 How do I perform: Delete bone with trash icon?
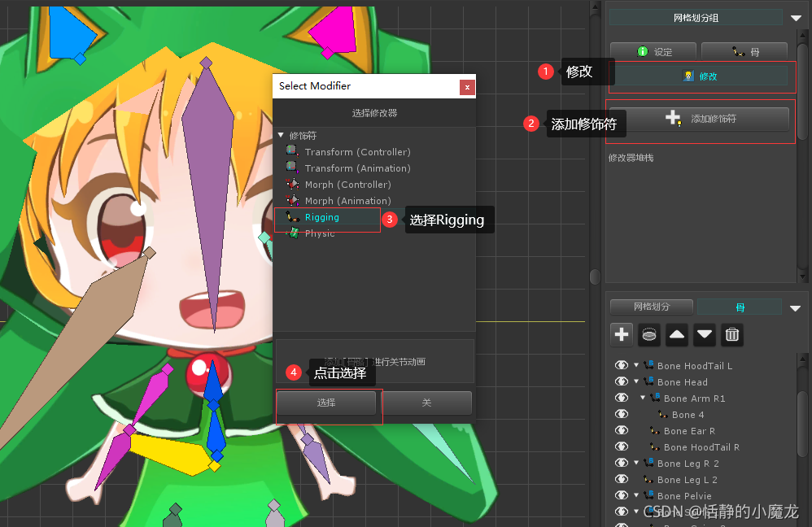tap(731, 334)
